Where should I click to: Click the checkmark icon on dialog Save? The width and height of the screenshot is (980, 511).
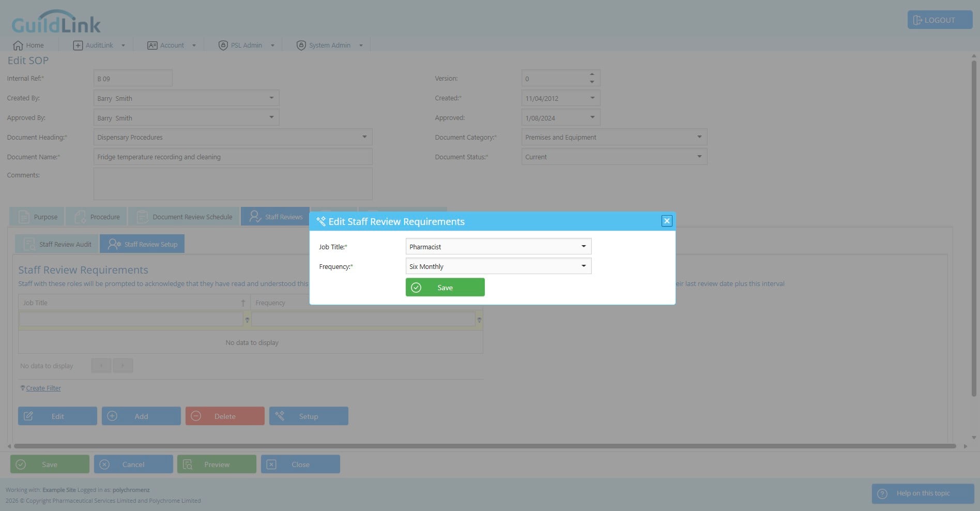(416, 288)
